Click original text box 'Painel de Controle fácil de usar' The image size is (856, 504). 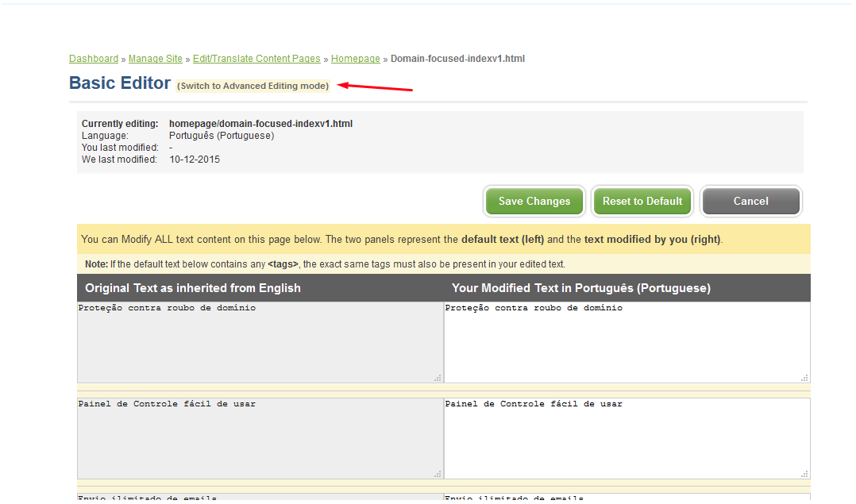260,438
